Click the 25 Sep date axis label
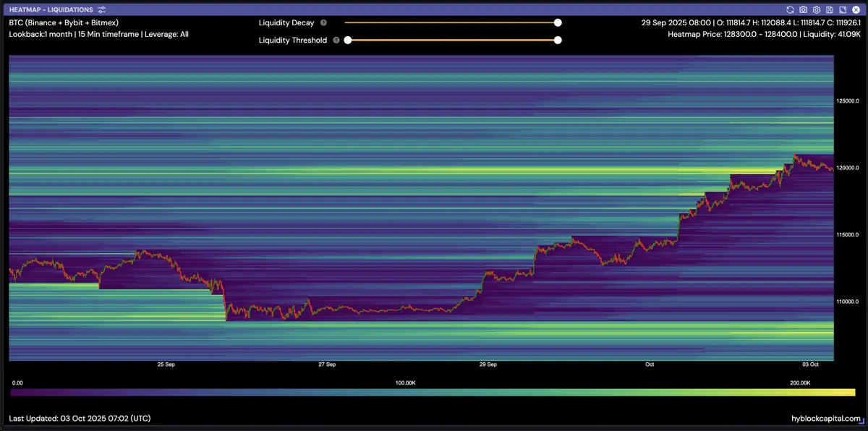 [166, 364]
